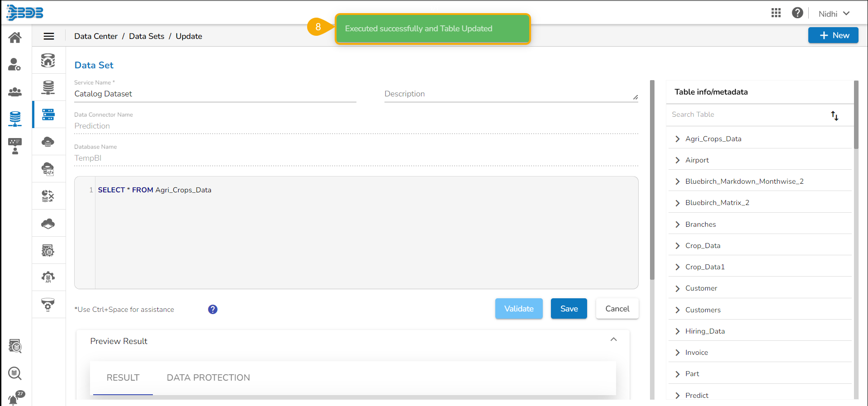The width and height of the screenshot is (868, 406).
Task: Expand the Agri_Crops_Data table
Action: point(678,139)
